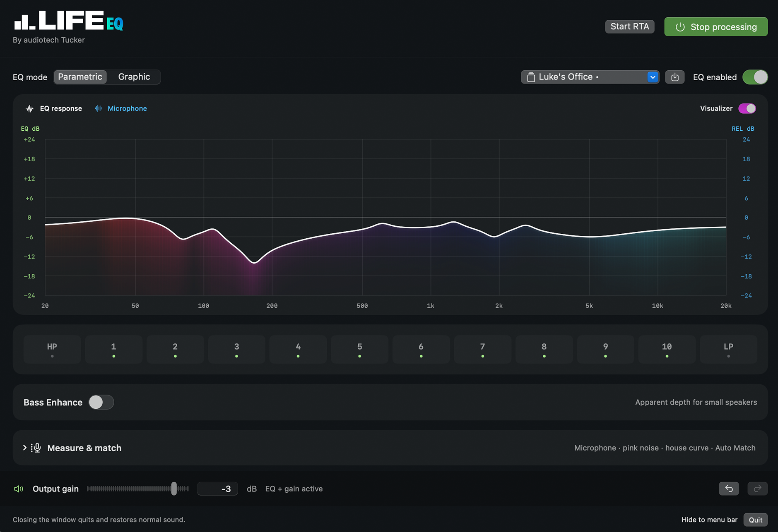
Task: Click the '20k' frequency axis label
Action: pyautogui.click(x=726, y=306)
